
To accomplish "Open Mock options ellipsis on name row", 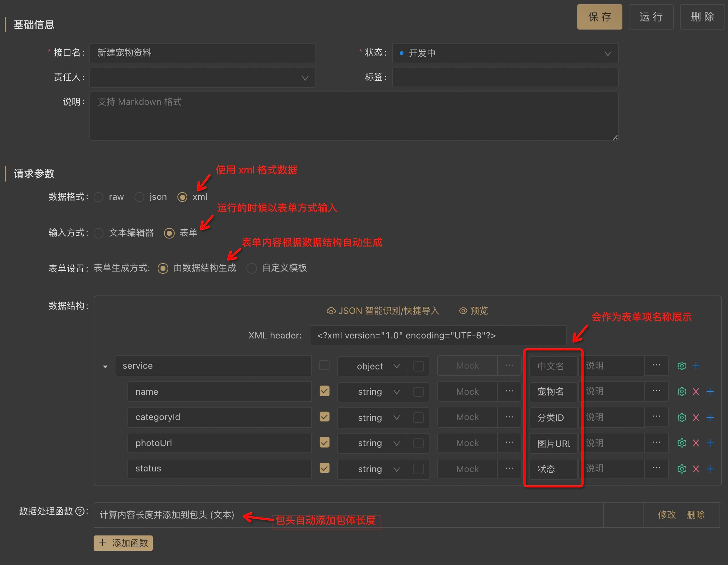I will 509,391.
